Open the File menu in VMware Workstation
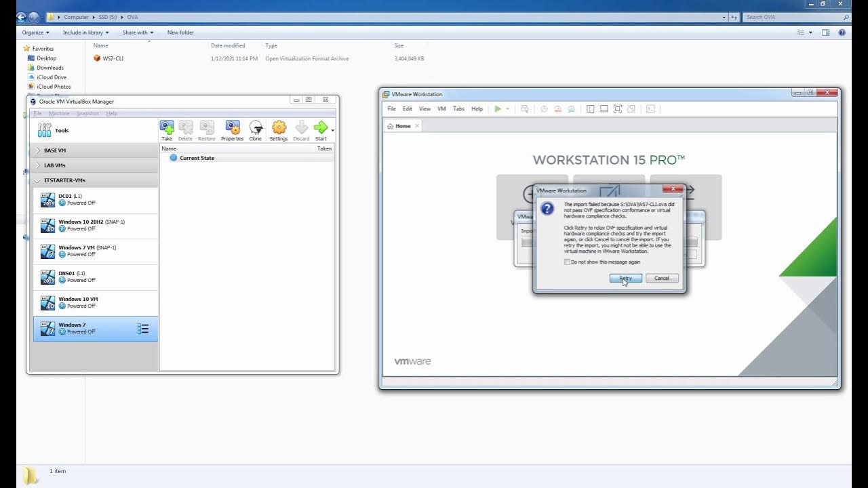The width and height of the screenshot is (868, 488). click(x=391, y=108)
